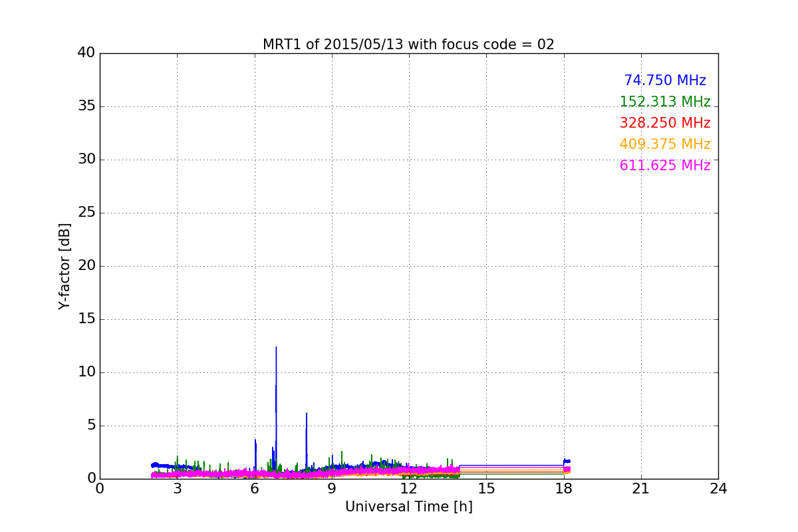Click y-axis tick label 25
This screenshot has width=798, height=532.
pyautogui.click(x=86, y=213)
